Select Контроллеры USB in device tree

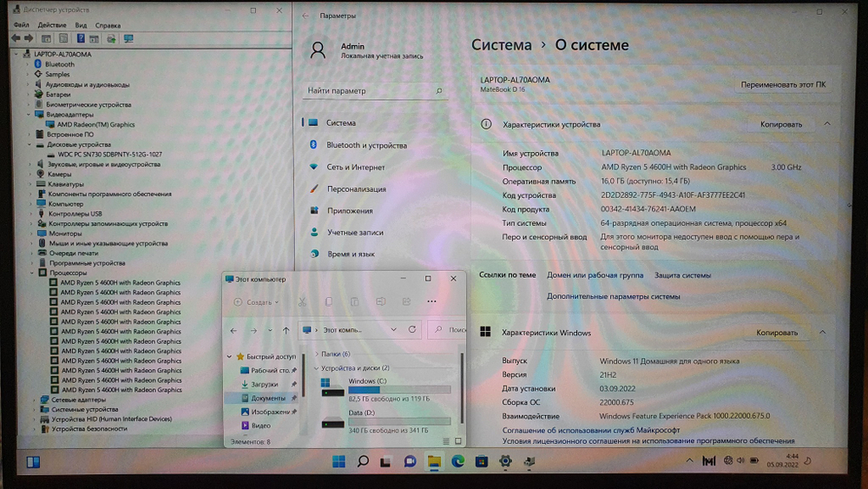pyautogui.click(x=76, y=214)
